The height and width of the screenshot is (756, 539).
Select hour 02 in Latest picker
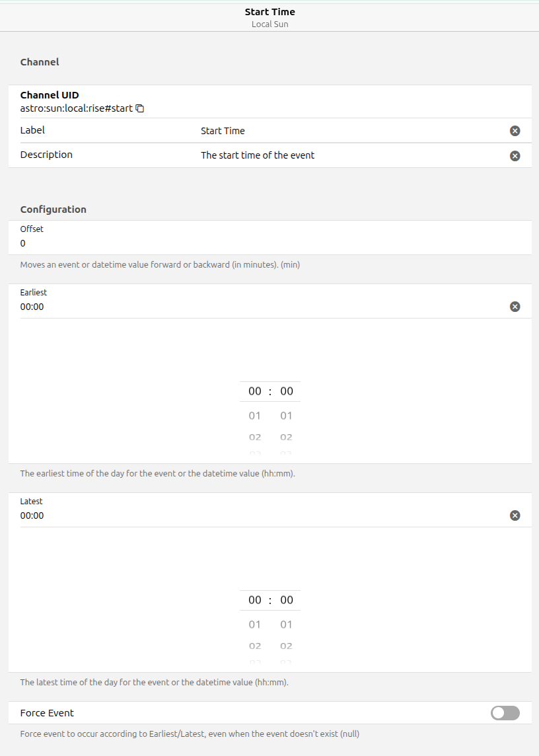[255, 646]
